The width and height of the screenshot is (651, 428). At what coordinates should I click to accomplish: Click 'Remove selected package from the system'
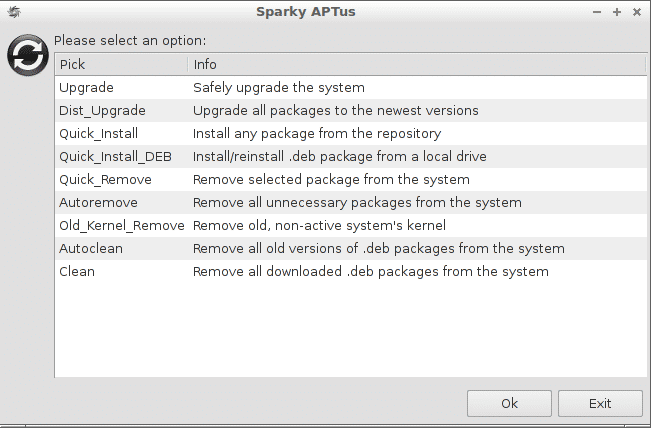(331, 179)
